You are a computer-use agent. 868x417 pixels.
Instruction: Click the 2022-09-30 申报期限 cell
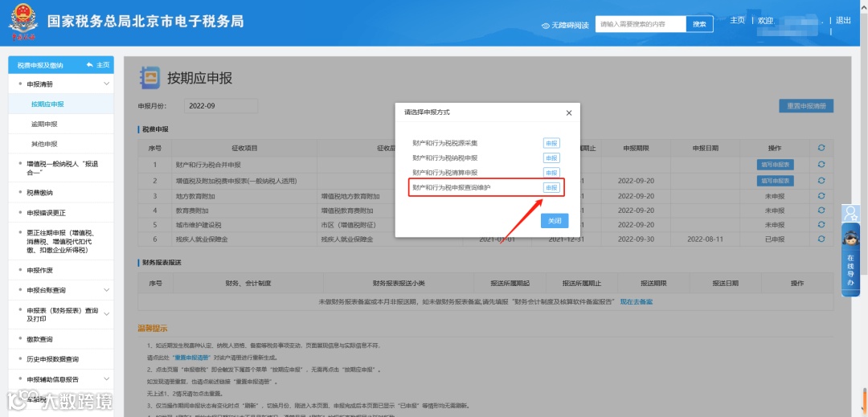(x=636, y=239)
